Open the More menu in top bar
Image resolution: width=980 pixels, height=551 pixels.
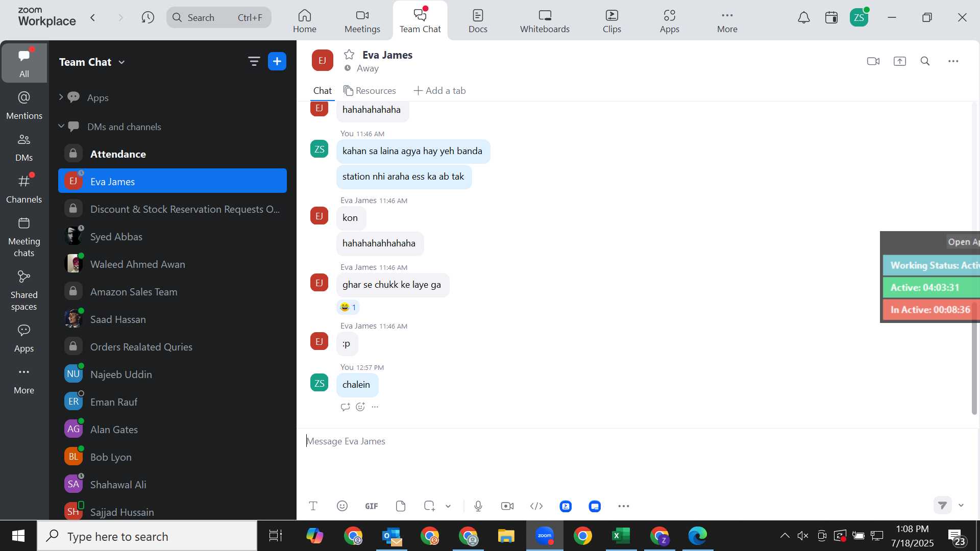tap(727, 21)
